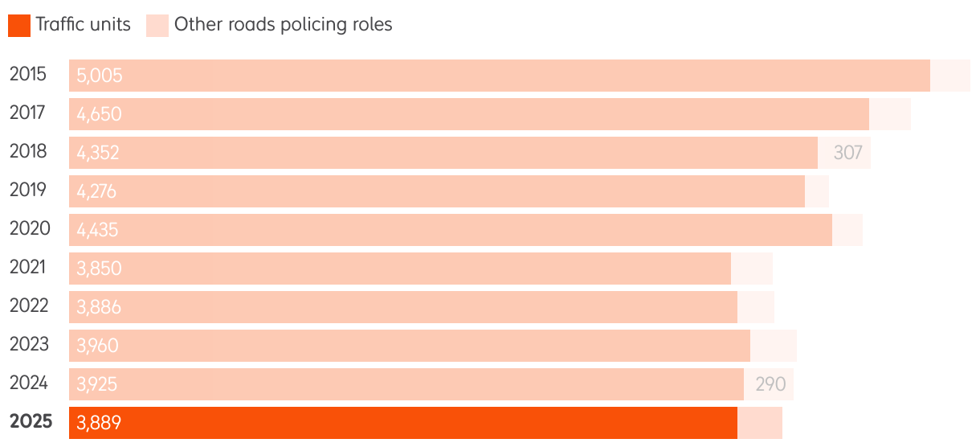The image size is (980, 447).
Task: Click the 2015 year axis label
Action: click(28, 74)
